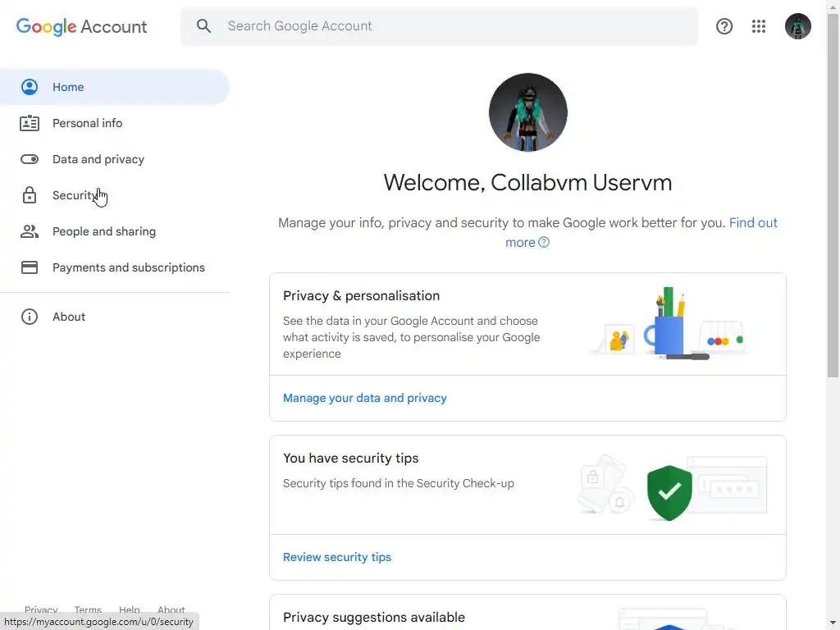Click the Security padlock icon
The width and height of the screenshot is (840, 630).
pyautogui.click(x=30, y=195)
